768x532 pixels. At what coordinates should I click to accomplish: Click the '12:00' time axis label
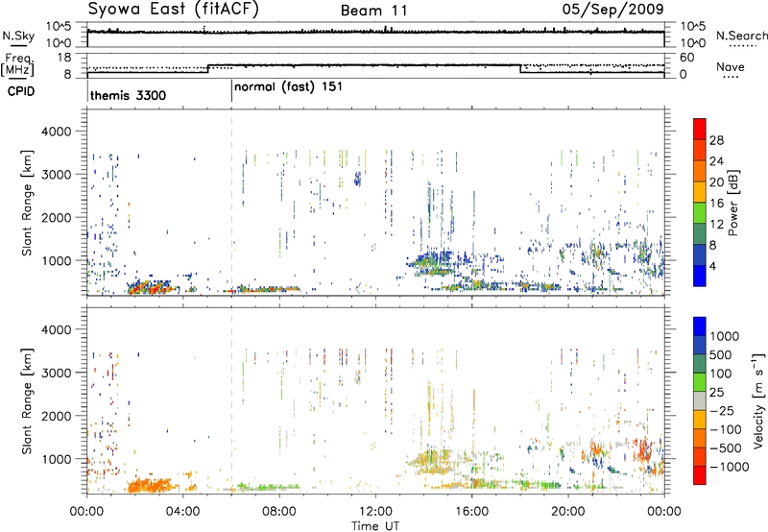click(376, 512)
